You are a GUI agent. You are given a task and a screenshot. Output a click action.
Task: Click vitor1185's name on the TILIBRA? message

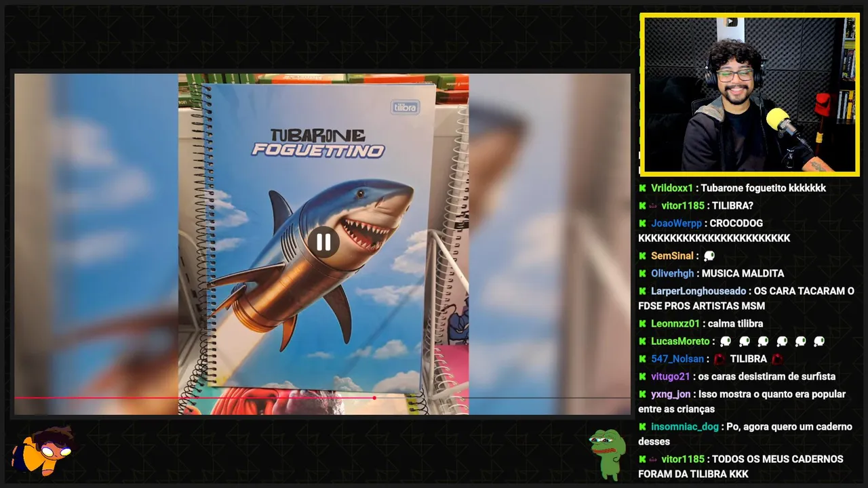[x=683, y=206]
